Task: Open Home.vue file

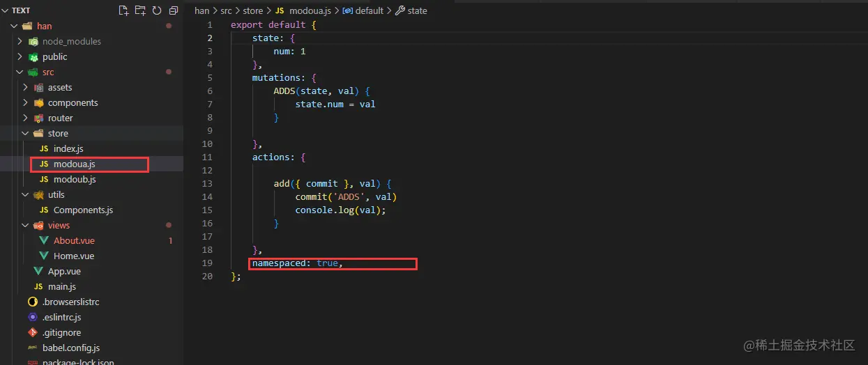Action: coord(74,256)
